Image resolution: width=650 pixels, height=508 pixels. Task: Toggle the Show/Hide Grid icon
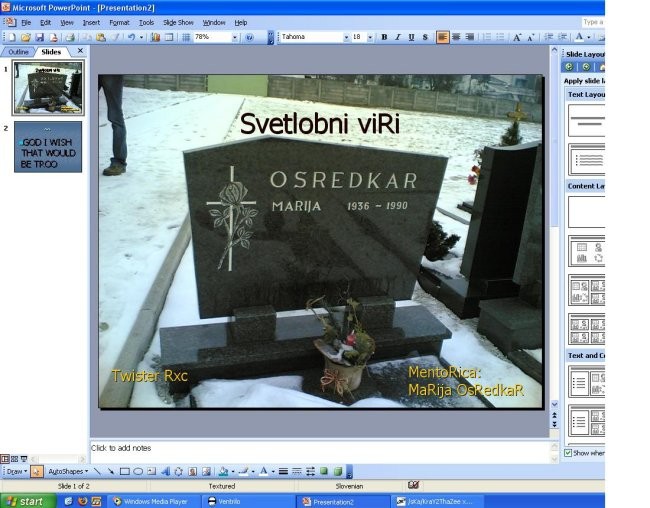click(x=186, y=37)
